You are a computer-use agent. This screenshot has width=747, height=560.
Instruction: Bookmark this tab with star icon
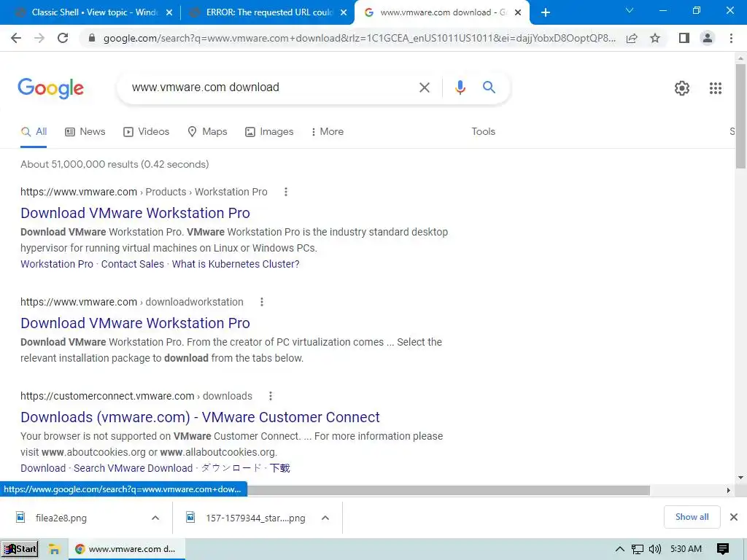[655, 38]
